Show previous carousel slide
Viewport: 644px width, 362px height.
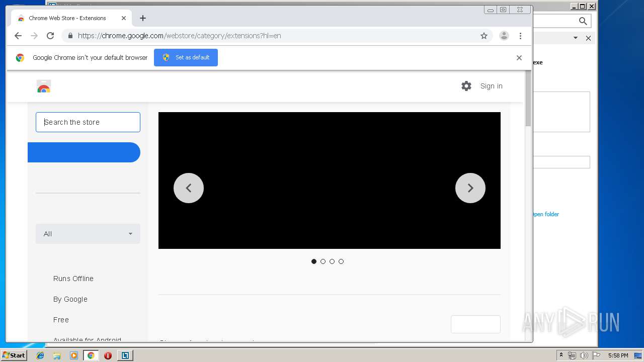tap(189, 188)
